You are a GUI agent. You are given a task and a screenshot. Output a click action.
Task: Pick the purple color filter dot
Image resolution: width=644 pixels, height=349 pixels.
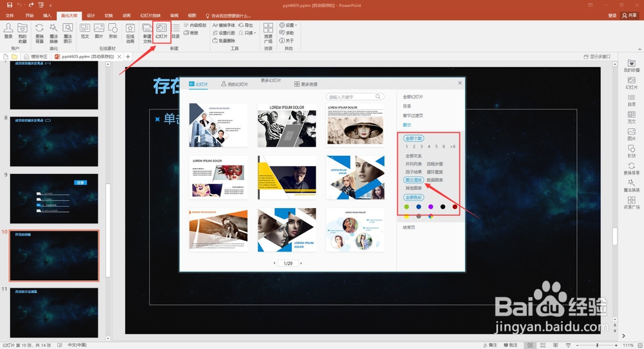tap(431, 207)
